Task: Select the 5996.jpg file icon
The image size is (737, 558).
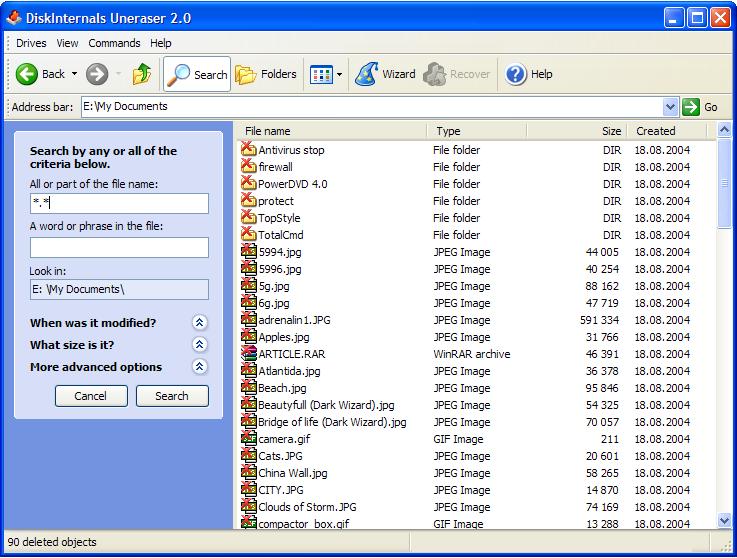Action: (248, 268)
